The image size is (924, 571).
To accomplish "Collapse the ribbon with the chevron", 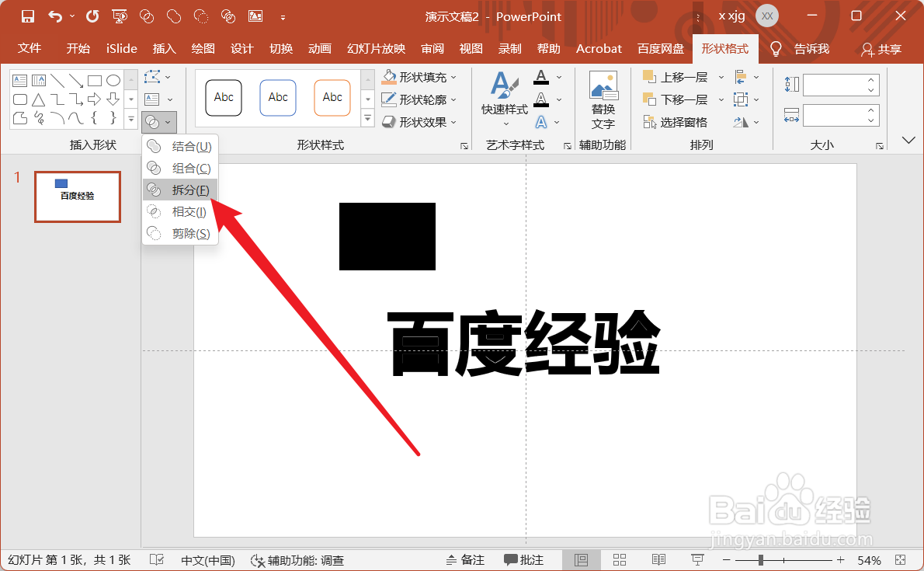I will point(908,141).
